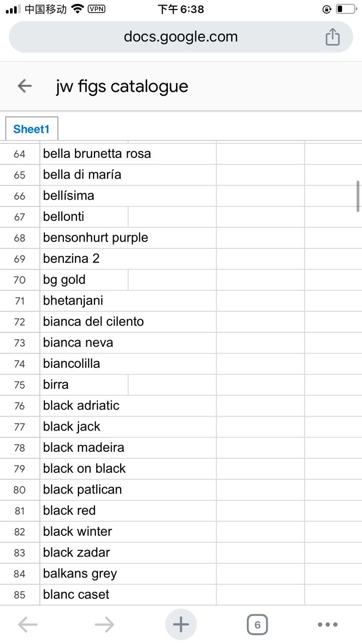Screen dimensions: 362x644
Task: Select the cell 'bianca del cilento'
Action: pos(128,321)
